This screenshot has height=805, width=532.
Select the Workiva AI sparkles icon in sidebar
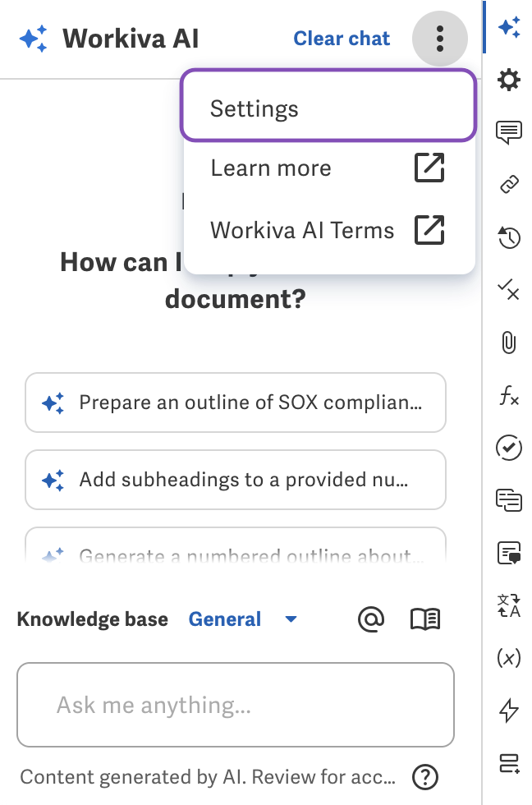click(509, 27)
